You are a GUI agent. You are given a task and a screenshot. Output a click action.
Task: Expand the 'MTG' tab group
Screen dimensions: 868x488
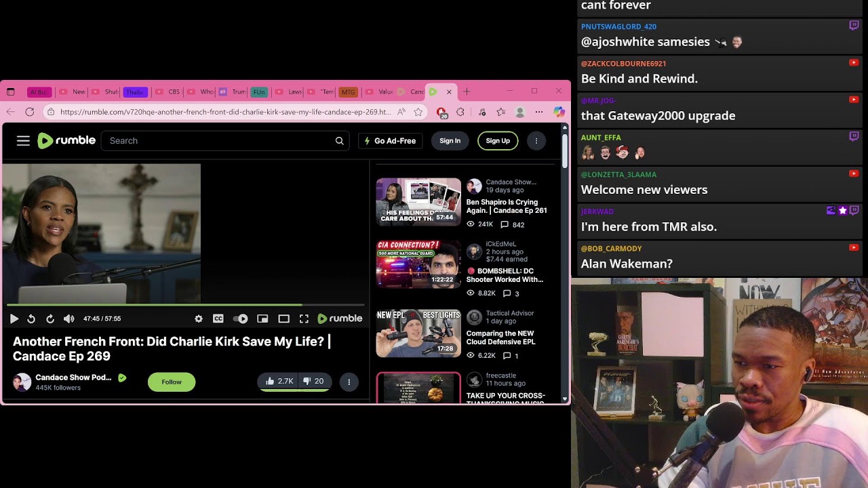click(348, 91)
